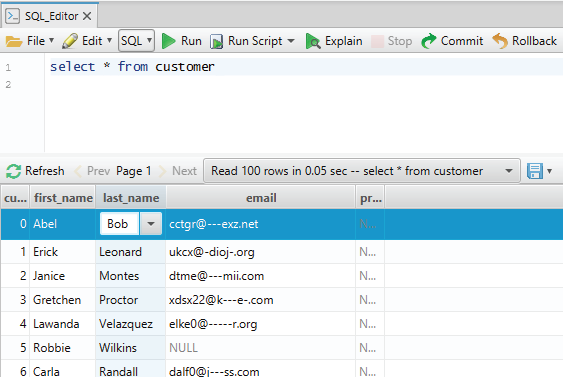Image resolution: width=563 pixels, height=377 pixels.
Task: Select the Randall cell
Action: 131,369
